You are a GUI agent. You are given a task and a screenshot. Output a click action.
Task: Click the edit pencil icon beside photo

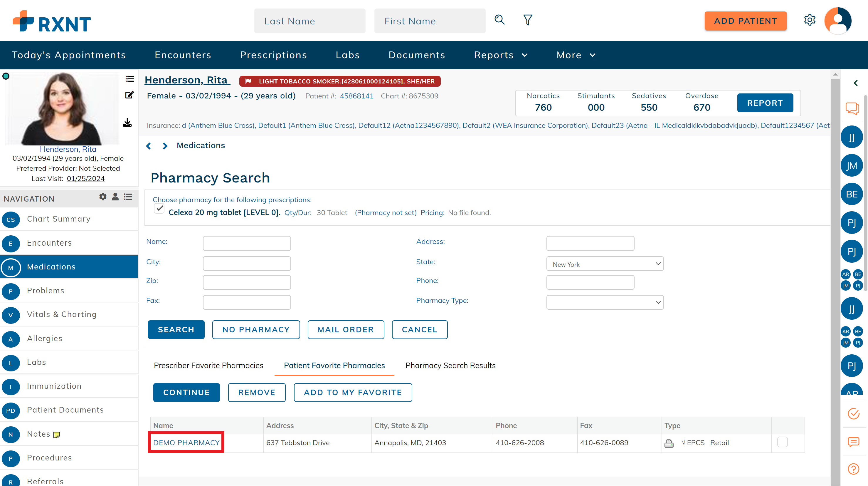[x=129, y=95]
